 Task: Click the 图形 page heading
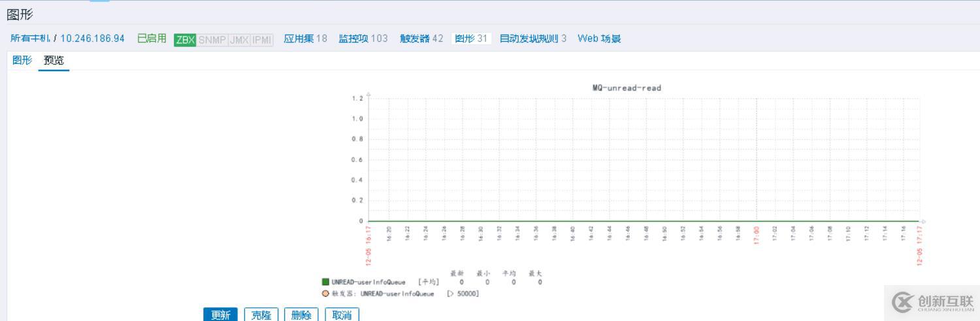(20, 14)
